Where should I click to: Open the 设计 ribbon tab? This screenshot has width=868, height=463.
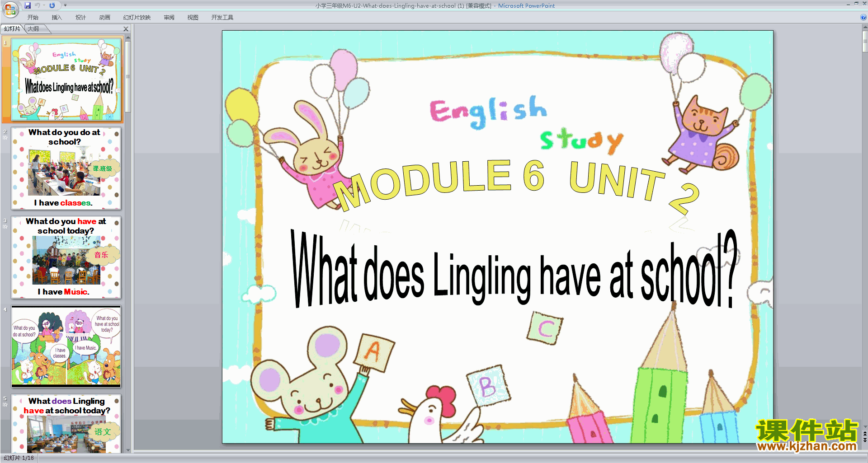[x=80, y=18]
